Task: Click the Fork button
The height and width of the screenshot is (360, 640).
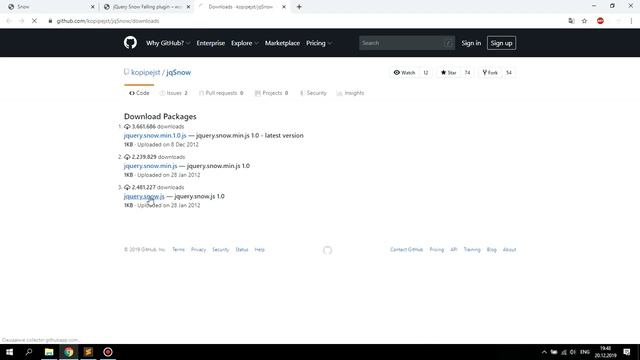Action: 490,73
